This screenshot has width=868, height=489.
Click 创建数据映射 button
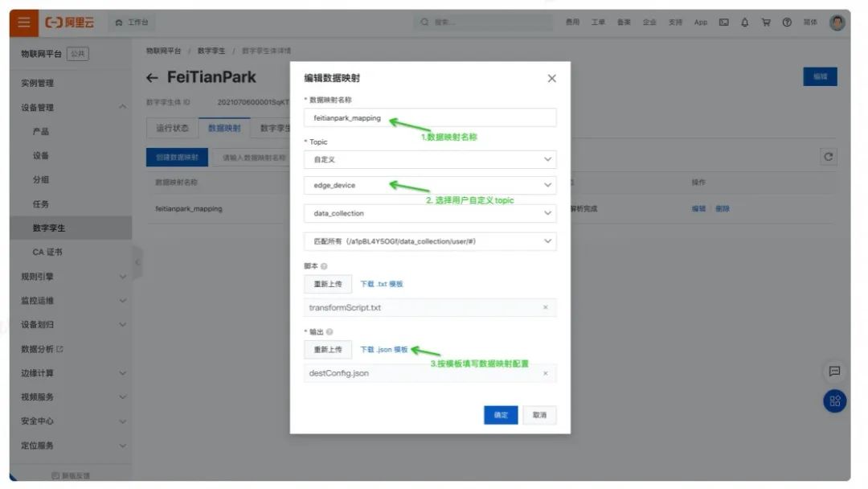point(177,158)
